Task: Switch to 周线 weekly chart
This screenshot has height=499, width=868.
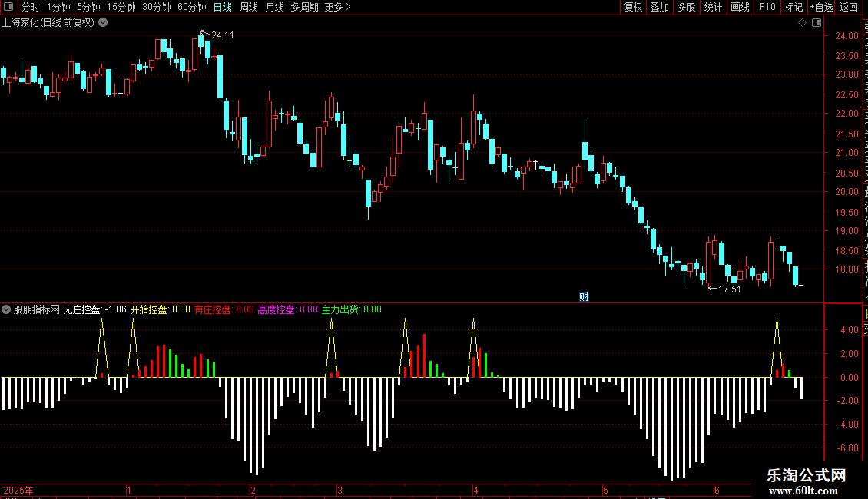Action: (249, 7)
